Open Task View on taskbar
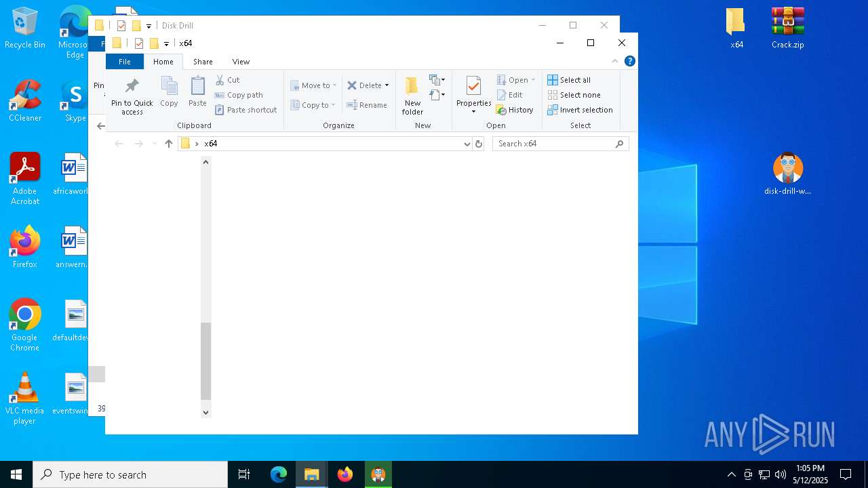The height and width of the screenshot is (488, 868). pos(244,474)
